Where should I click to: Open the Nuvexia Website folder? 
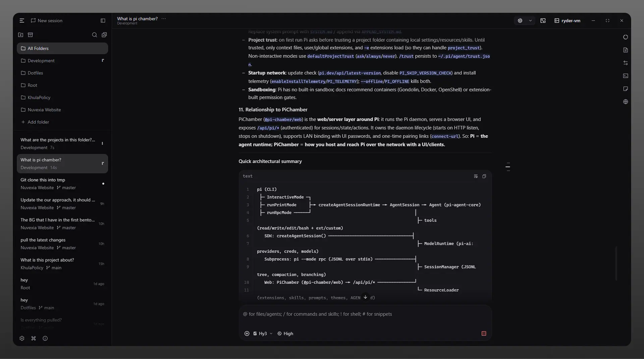click(x=62, y=110)
